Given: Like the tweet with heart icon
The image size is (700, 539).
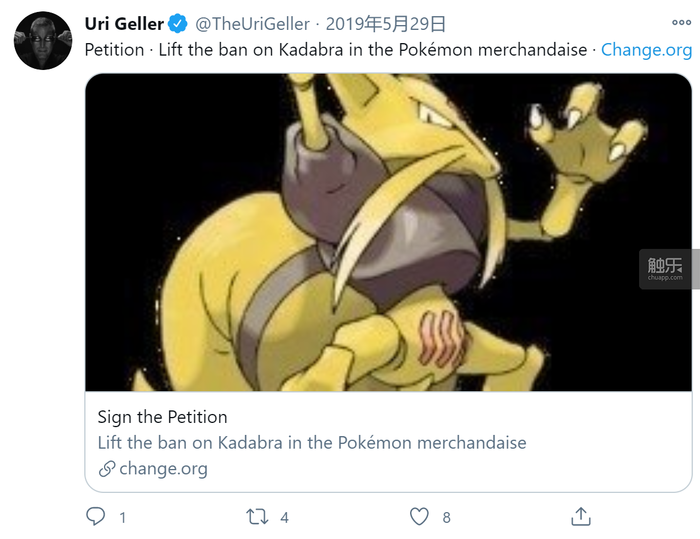Looking at the screenshot, I should pos(419,517).
